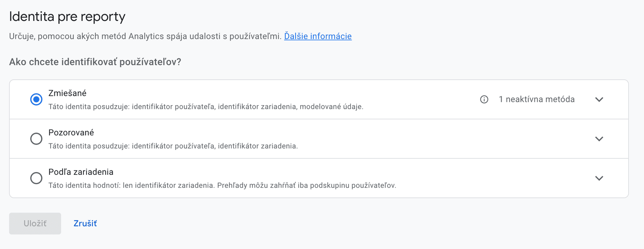Click the description text under Pozorované
This screenshot has width=644, height=249.
[x=173, y=146]
